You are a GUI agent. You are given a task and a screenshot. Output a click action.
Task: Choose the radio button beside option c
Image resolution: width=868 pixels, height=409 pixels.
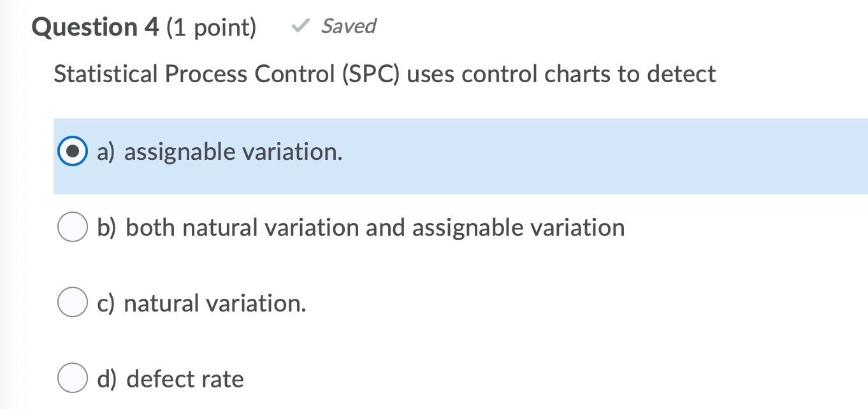pos(72,302)
